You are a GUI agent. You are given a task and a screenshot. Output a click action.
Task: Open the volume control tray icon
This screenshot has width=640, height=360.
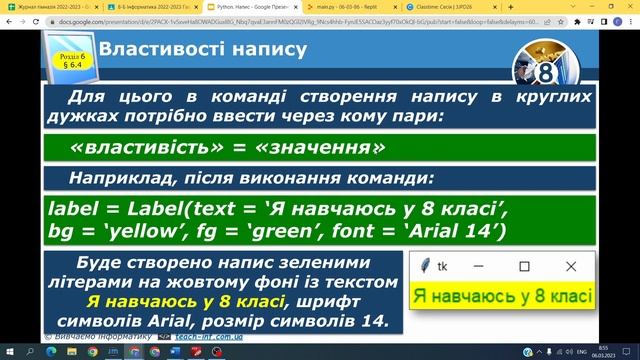pos(569,352)
